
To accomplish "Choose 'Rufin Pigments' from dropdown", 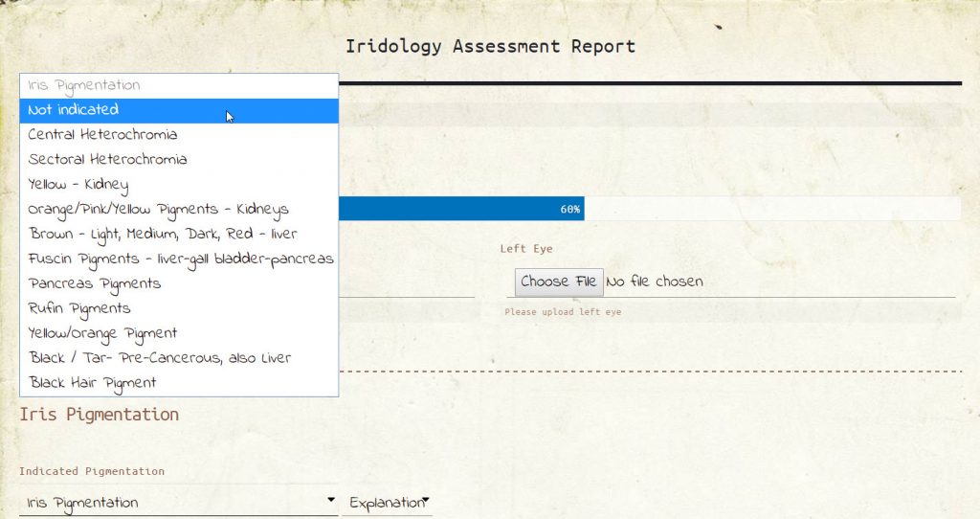I will tap(179, 308).
